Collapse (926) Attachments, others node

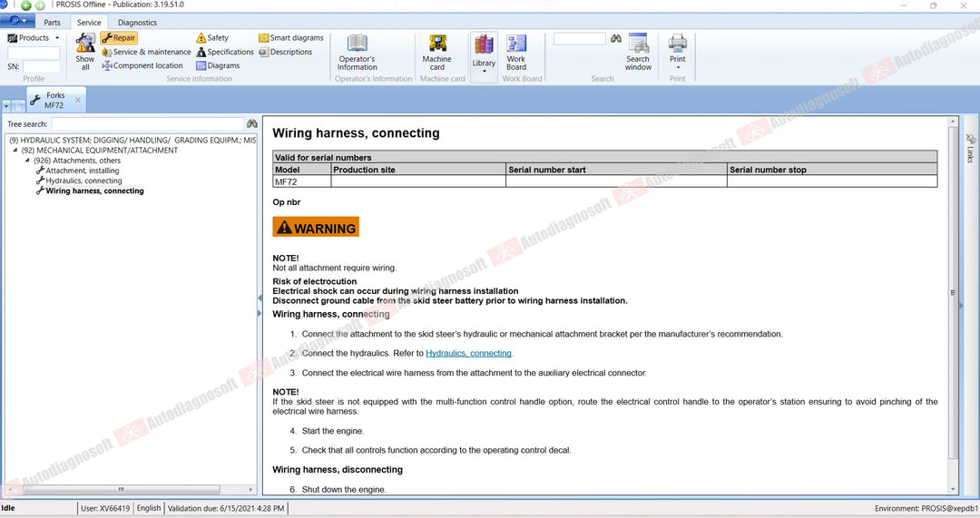[x=27, y=161]
